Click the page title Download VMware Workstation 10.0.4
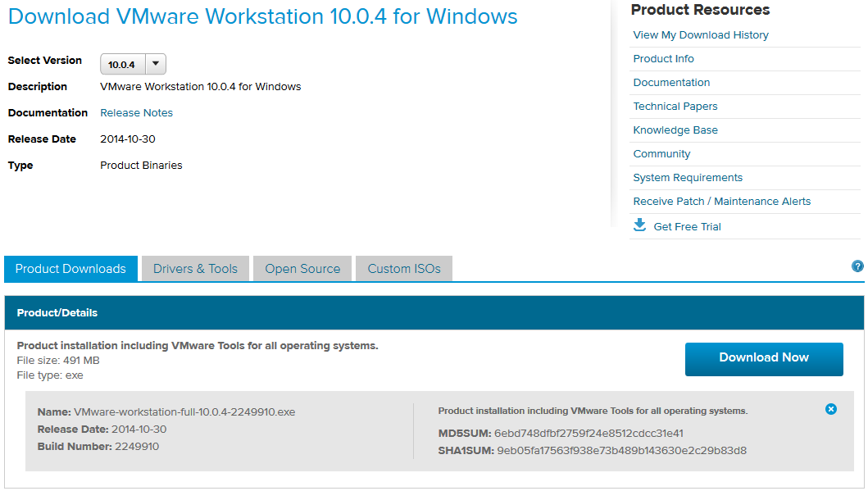 (x=262, y=16)
